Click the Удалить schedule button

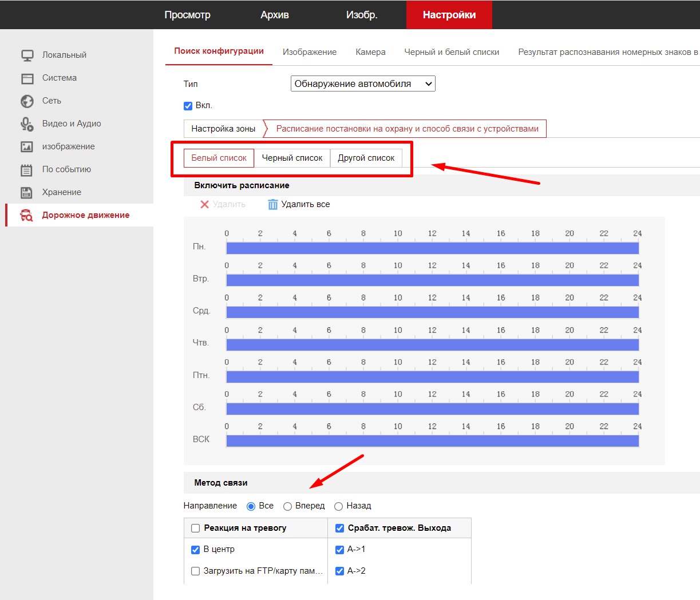(223, 204)
